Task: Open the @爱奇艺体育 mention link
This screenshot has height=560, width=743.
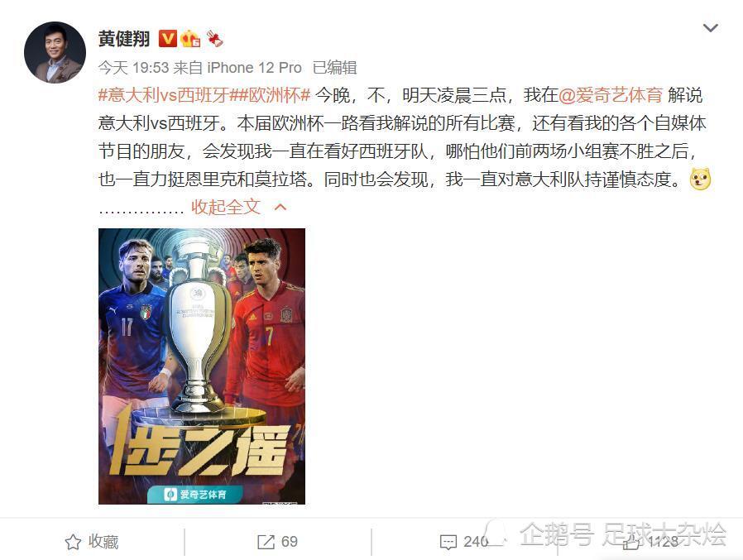Action: 611,95
